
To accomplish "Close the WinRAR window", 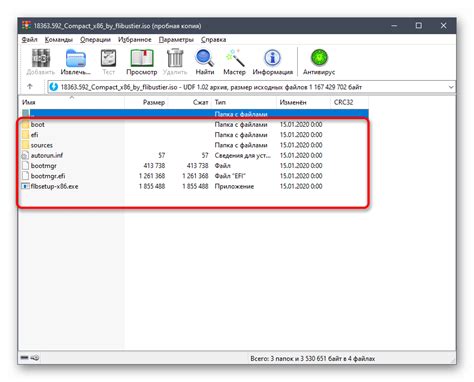I will (x=443, y=26).
